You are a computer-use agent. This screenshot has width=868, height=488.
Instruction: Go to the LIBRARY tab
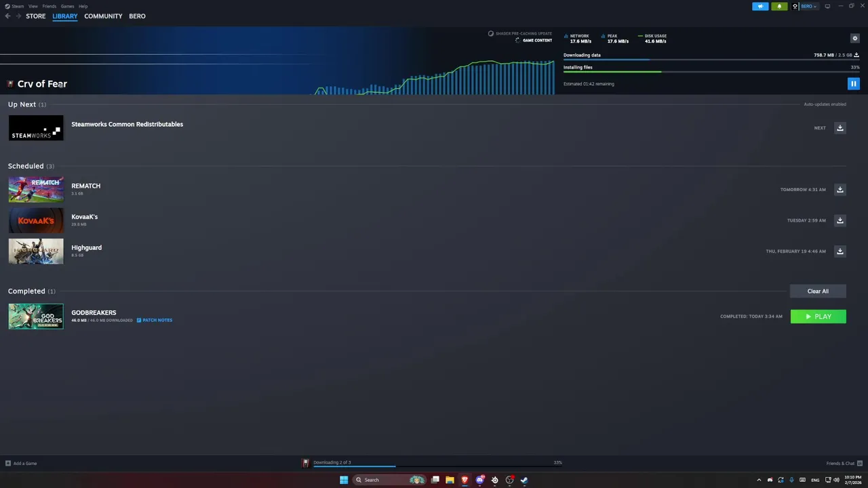tap(65, 16)
